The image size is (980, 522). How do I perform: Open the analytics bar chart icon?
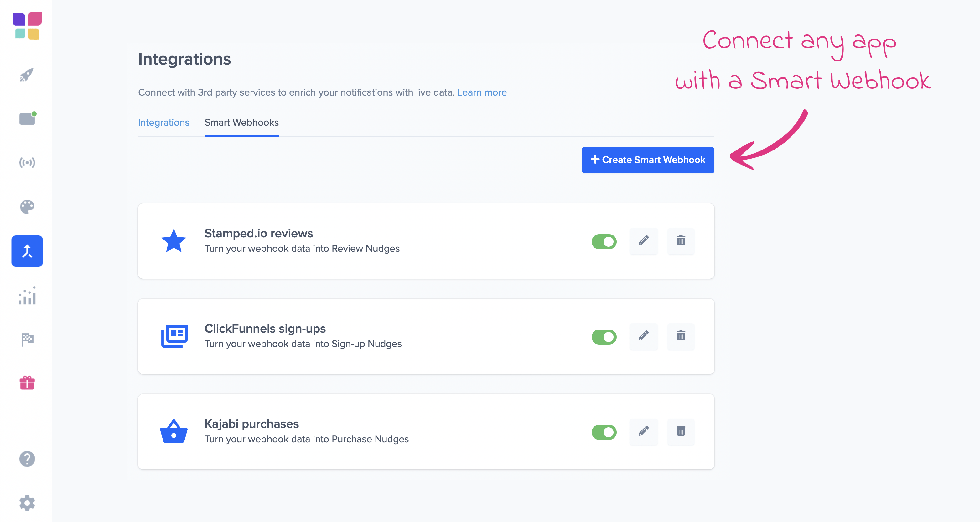[x=27, y=296]
